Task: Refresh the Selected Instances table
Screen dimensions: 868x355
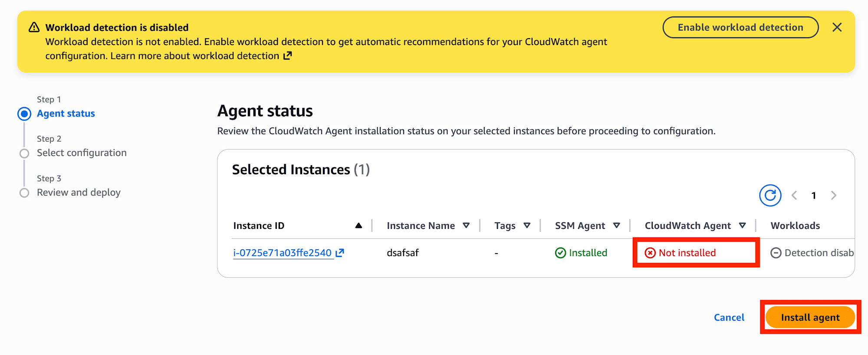Action: click(770, 195)
